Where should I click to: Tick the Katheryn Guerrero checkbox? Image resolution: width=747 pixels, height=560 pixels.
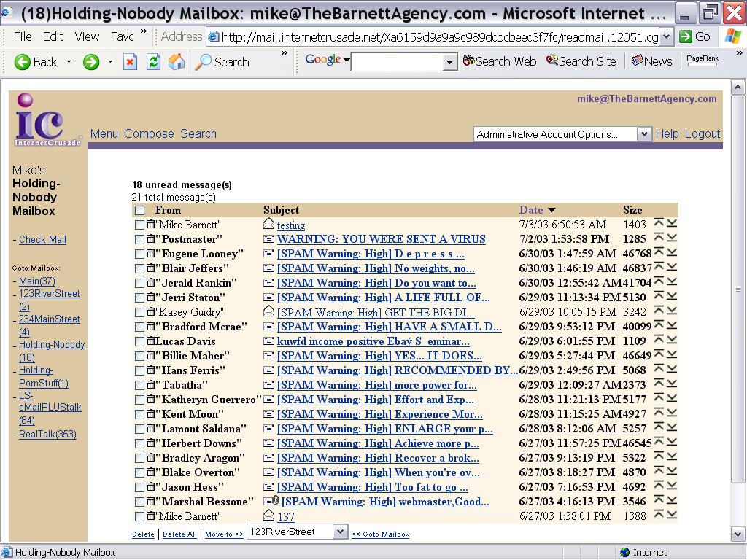(139, 400)
